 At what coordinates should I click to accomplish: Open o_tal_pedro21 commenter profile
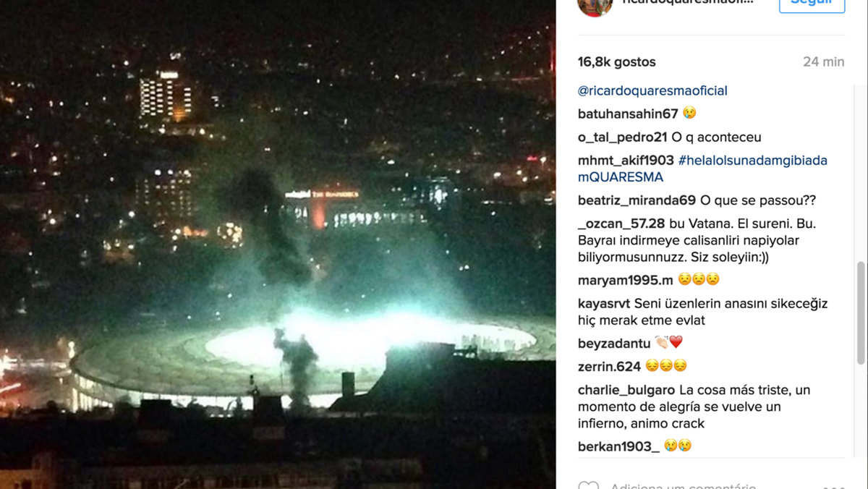click(622, 137)
